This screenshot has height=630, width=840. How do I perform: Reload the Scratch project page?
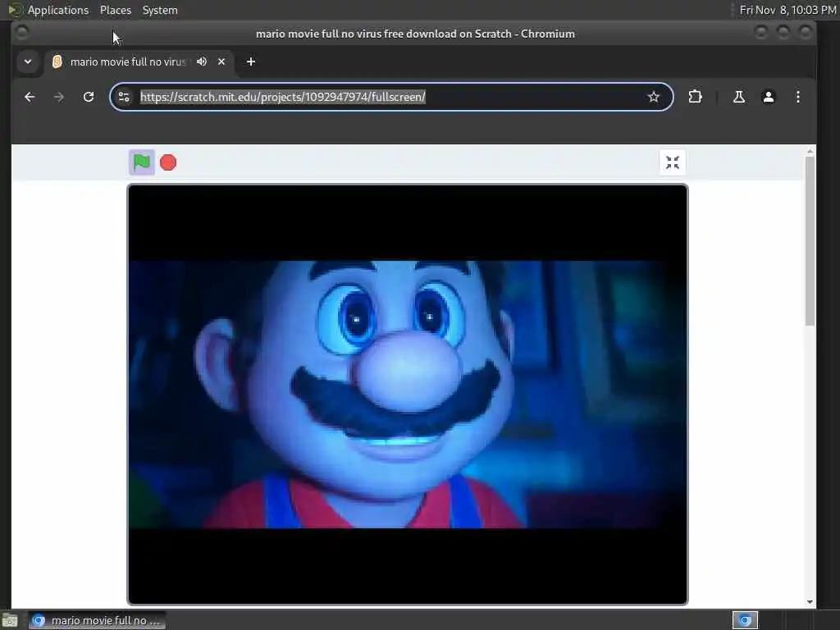(x=89, y=97)
